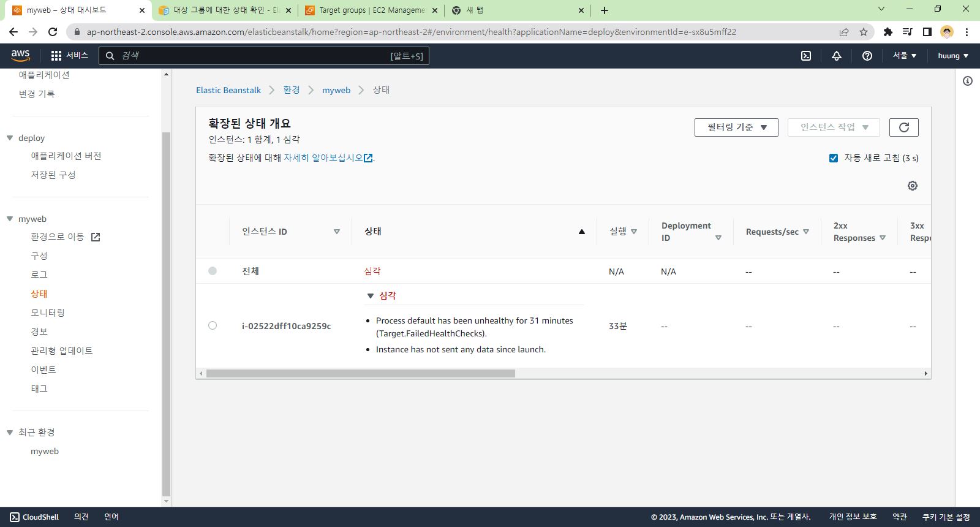Open the Chrome three-dot menu
Image resolution: width=980 pixels, height=527 pixels.
coord(967,32)
